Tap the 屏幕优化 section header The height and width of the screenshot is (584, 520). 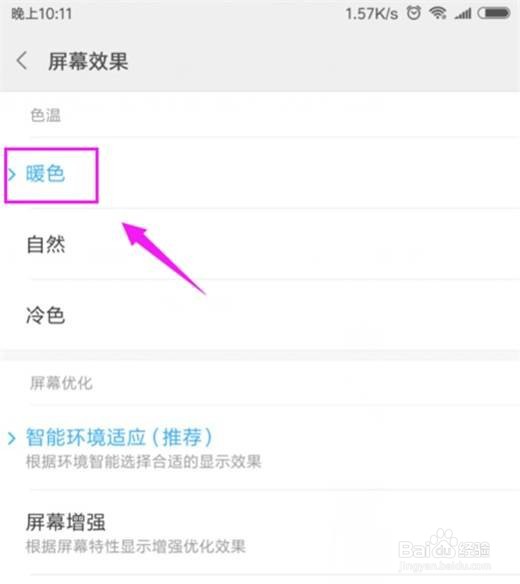coord(61,383)
